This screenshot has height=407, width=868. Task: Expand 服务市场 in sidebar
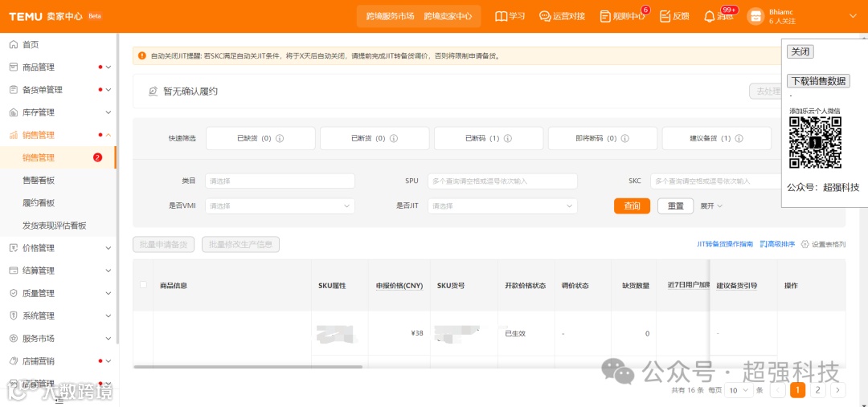pos(108,339)
